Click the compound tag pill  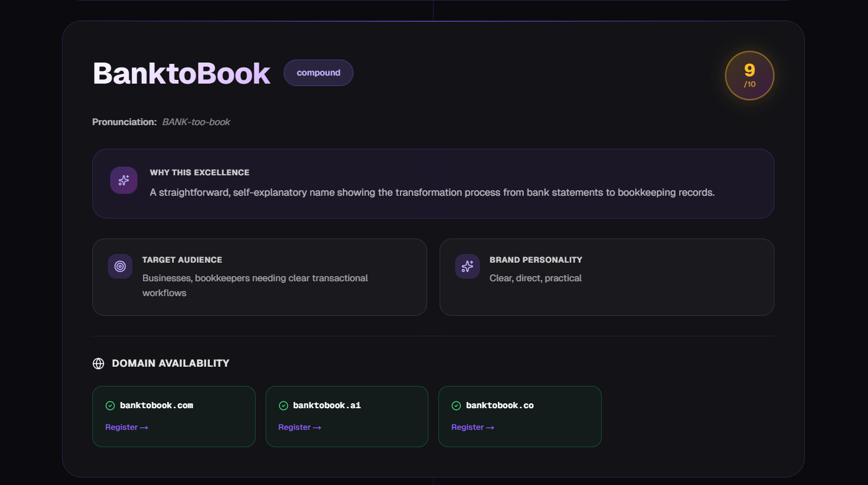coord(318,72)
